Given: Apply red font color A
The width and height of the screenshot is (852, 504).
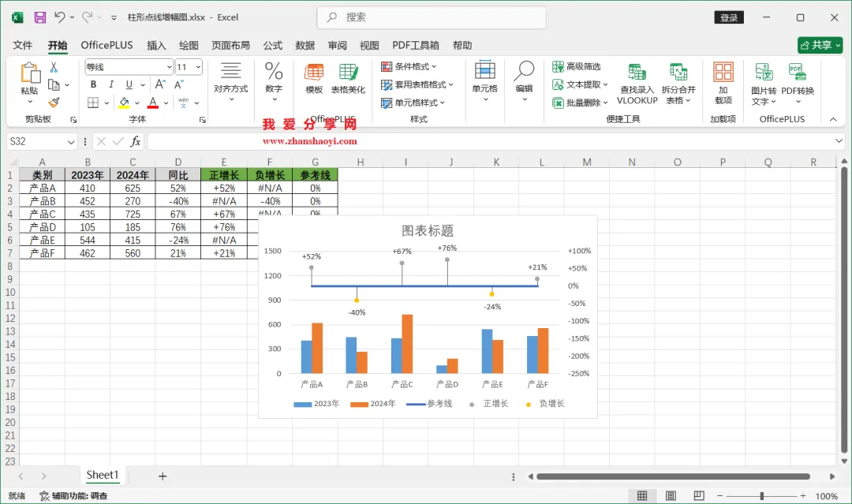Looking at the screenshot, I should pyautogui.click(x=153, y=103).
